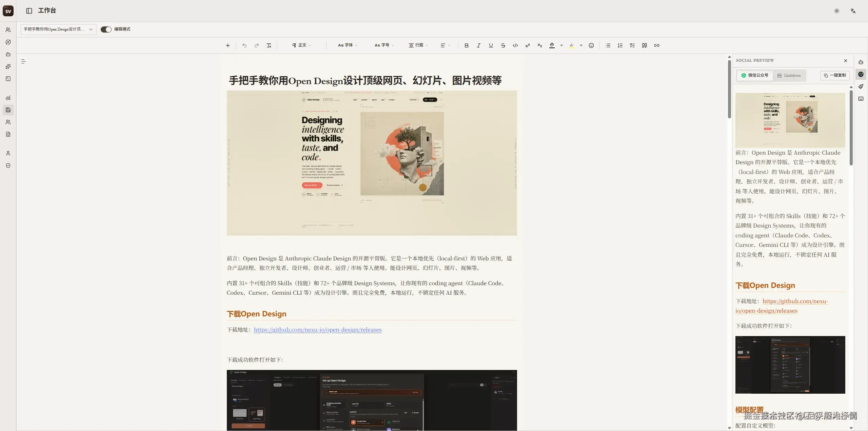
Task: Insert a block quote
Action: pyautogui.click(x=645, y=45)
